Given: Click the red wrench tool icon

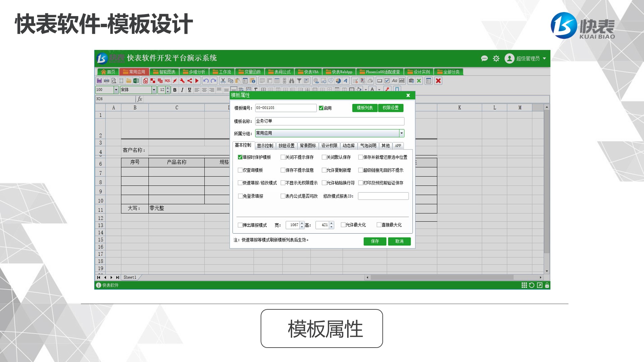Looking at the screenshot, I should click(182, 81).
